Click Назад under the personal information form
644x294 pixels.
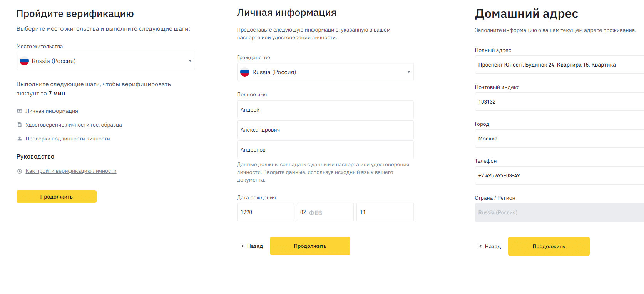click(255, 246)
